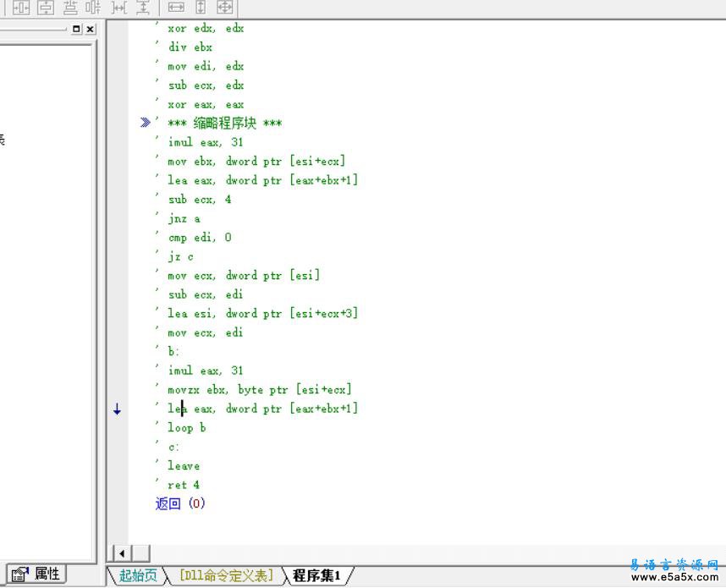This screenshot has height=588, width=726.
Task: Maximize the left side panel
Action: [x=76, y=29]
